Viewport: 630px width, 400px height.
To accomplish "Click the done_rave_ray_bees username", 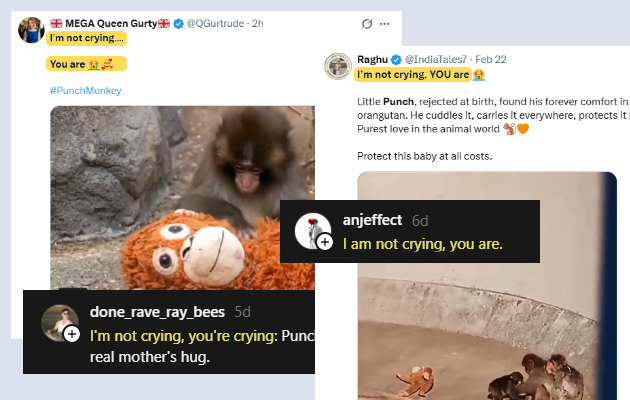I will pos(157,311).
